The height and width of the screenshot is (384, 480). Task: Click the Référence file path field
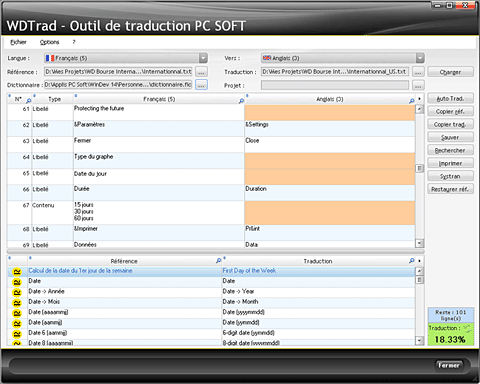(118, 72)
